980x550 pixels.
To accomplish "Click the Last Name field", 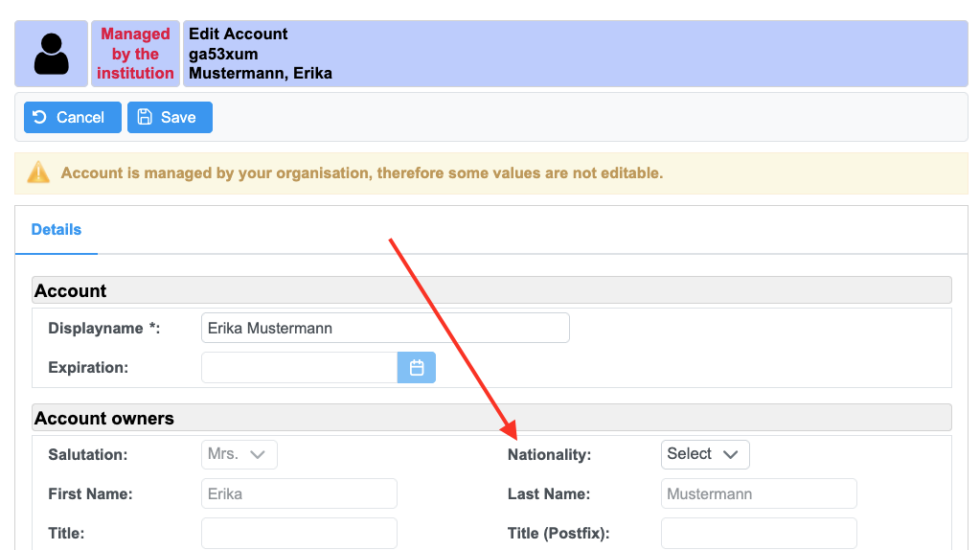I will (759, 494).
